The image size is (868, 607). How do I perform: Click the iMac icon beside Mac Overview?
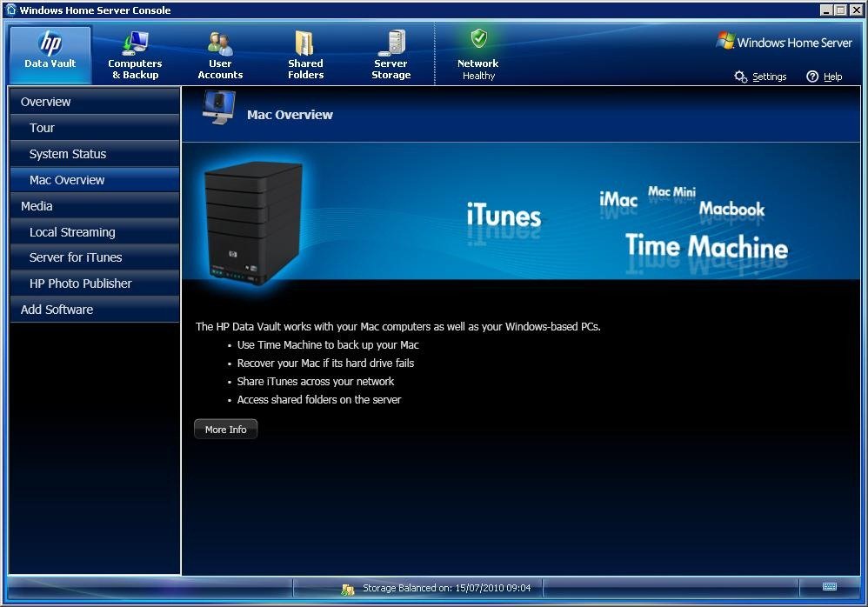(x=218, y=107)
